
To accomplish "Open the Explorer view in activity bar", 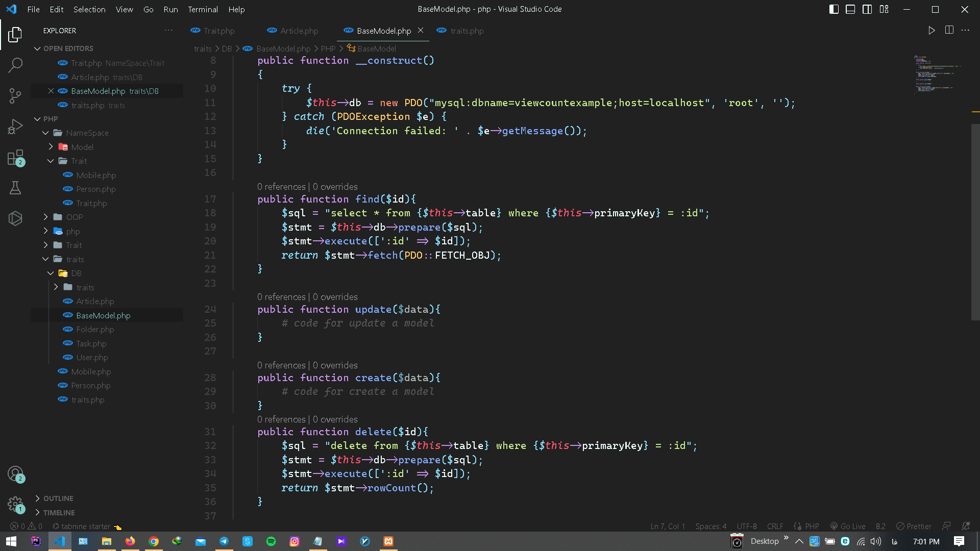I will click(x=15, y=35).
